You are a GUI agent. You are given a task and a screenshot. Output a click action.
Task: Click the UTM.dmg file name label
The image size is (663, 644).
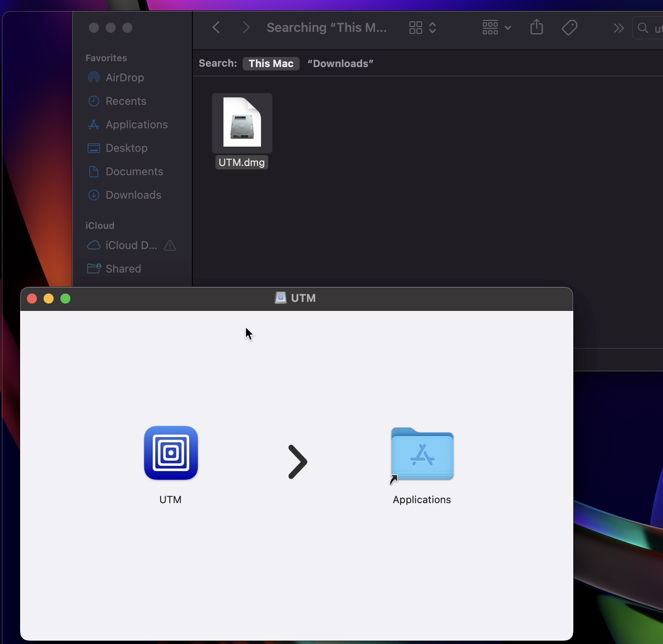242,162
